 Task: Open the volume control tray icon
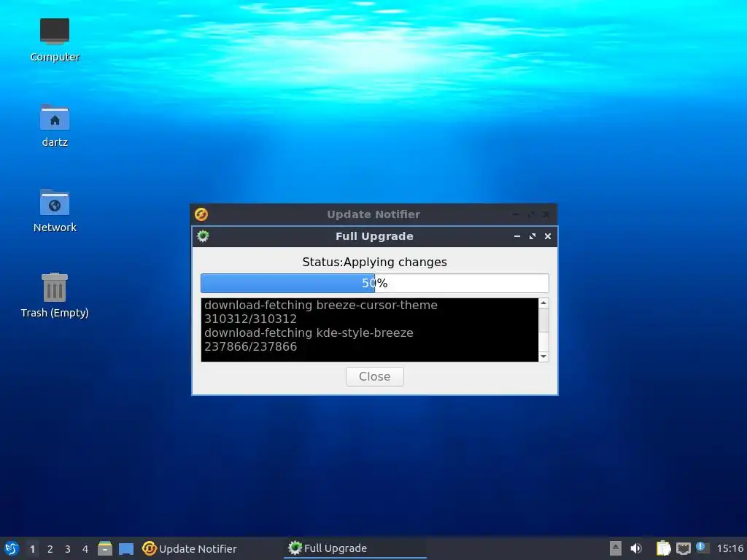coord(636,548)
